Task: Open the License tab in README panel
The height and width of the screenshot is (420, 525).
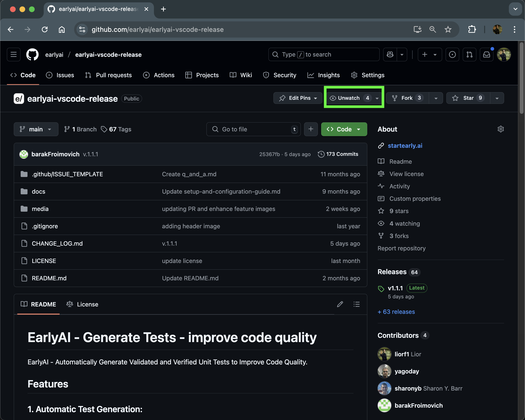Action: (x=82, y=304)
